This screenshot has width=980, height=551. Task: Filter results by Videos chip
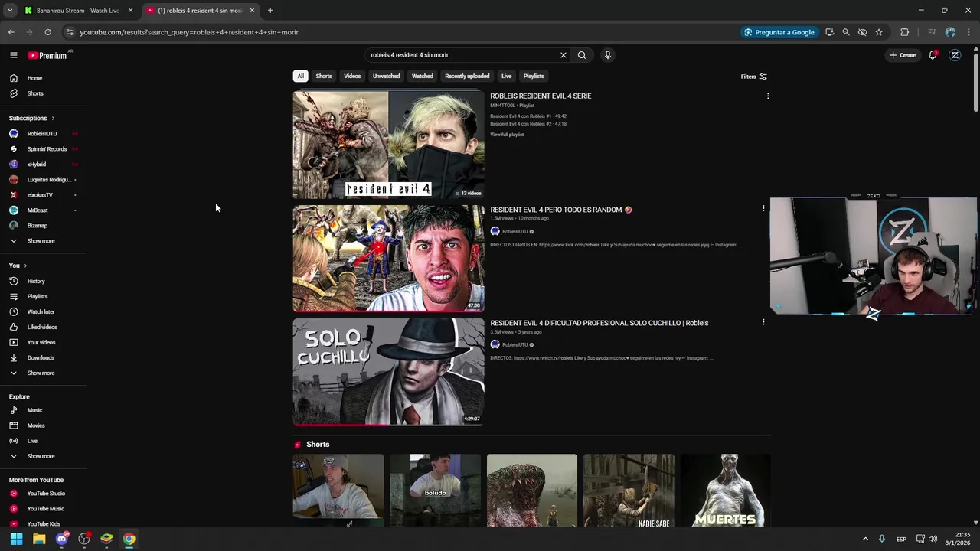coord(352,76)
